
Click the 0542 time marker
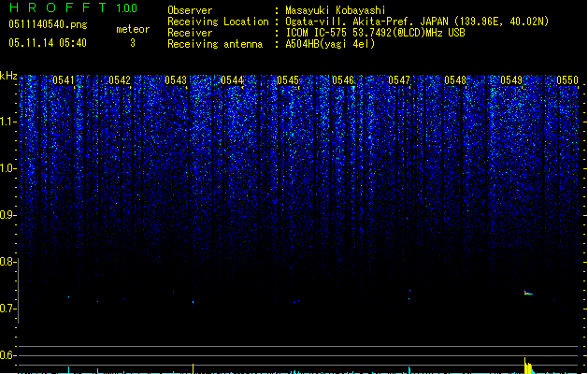point(120,80)
